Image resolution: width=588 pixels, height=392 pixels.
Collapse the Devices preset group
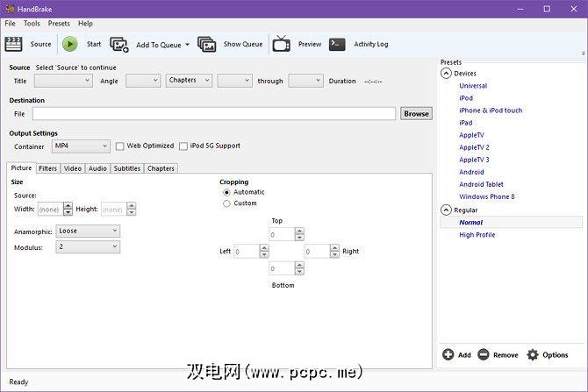pos(446,73)
